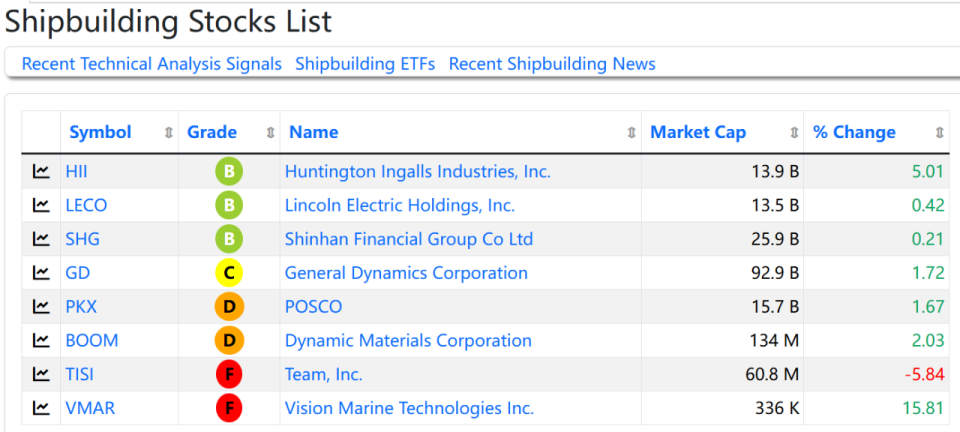Click the chart icon in GD row
This screenshot has height=432, width=960.
point(41,273)
